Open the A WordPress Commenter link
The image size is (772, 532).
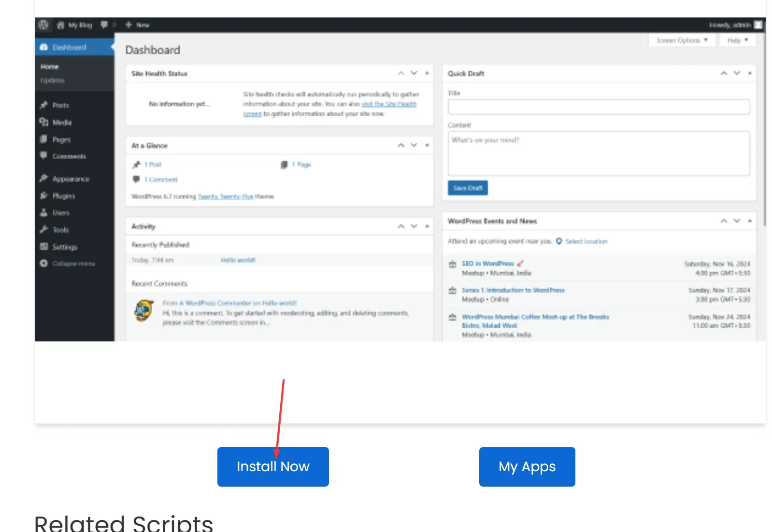point(215,303)
